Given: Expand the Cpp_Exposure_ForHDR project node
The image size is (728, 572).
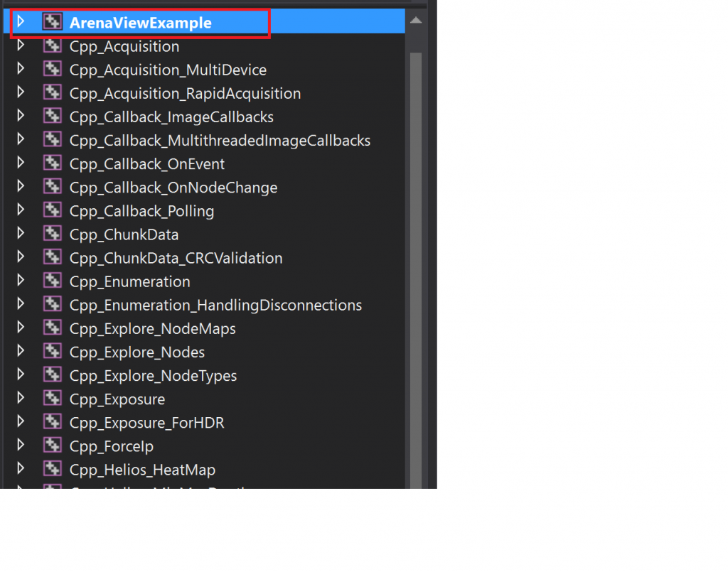Looking at the screenshot, I should (20, 422).
